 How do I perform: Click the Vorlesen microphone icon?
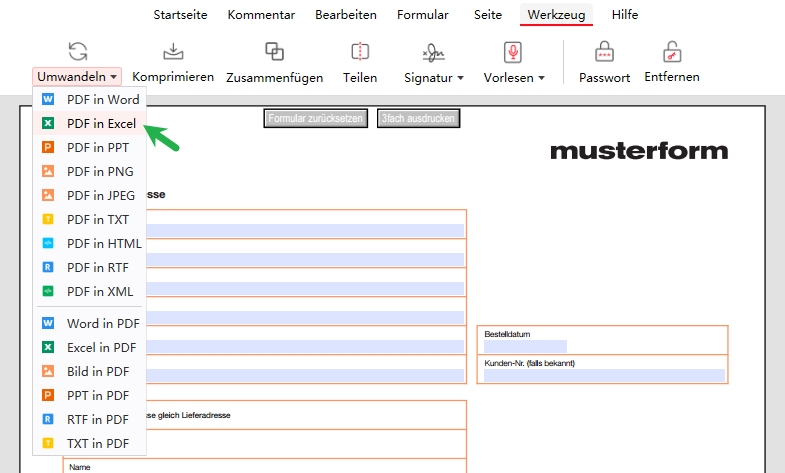513,52
